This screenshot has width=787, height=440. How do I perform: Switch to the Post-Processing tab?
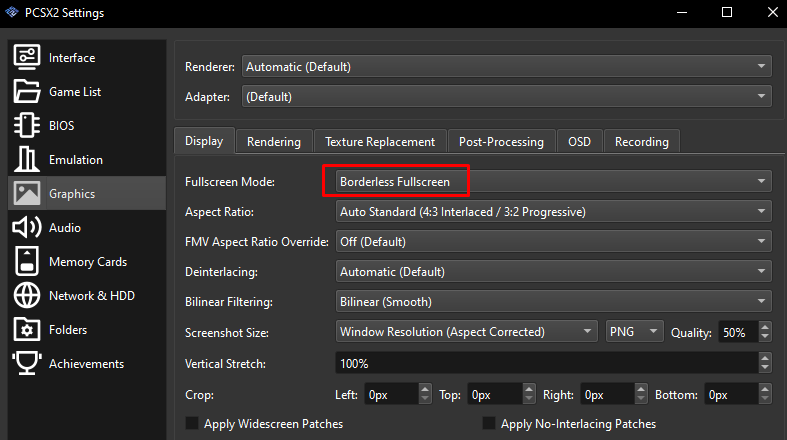tap(501, 142)
